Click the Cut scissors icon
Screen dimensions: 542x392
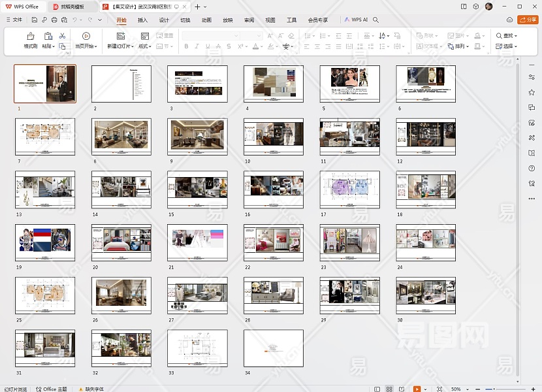click(x=62, y=36)
